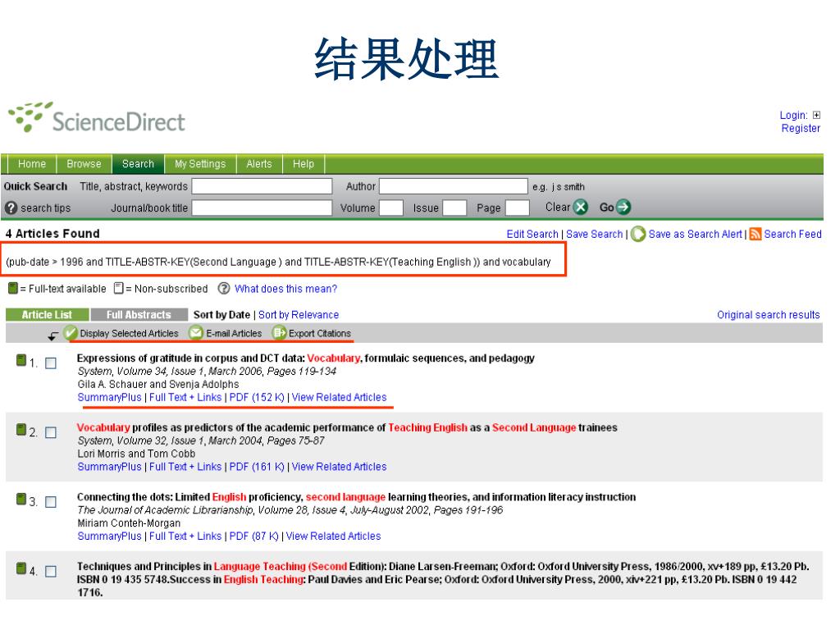Open Original search results link
840x630 pixels.
(x=768, y=315)
